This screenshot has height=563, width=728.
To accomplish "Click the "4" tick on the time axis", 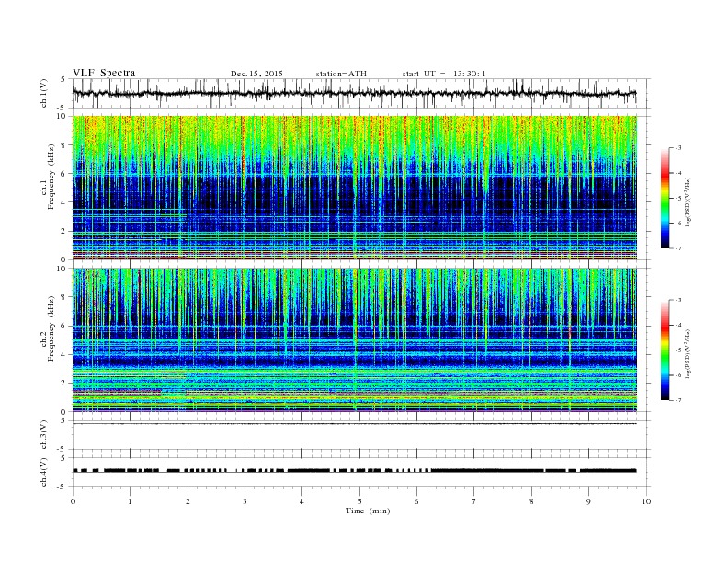I will (301, 501).
